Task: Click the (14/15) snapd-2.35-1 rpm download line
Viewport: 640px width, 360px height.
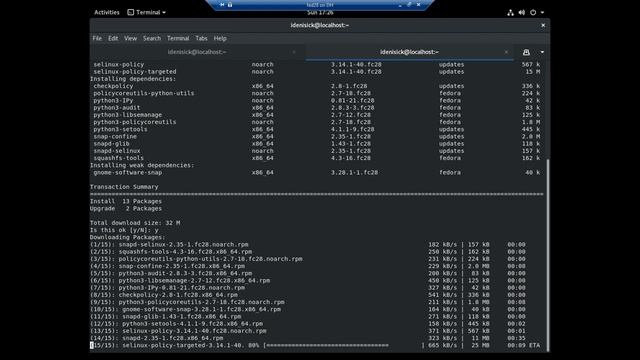Action: coord(308,338)
